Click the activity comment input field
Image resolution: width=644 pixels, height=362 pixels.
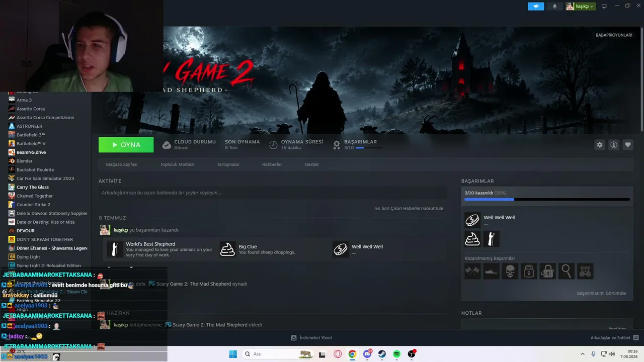pos(273,193)
